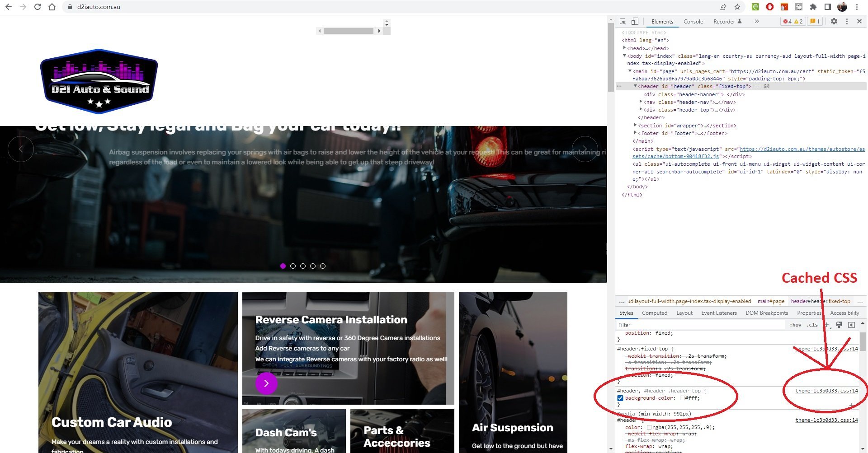Open the sheep extension icon
The width and height of the screenshot is (868, 453).
point(799,7)
